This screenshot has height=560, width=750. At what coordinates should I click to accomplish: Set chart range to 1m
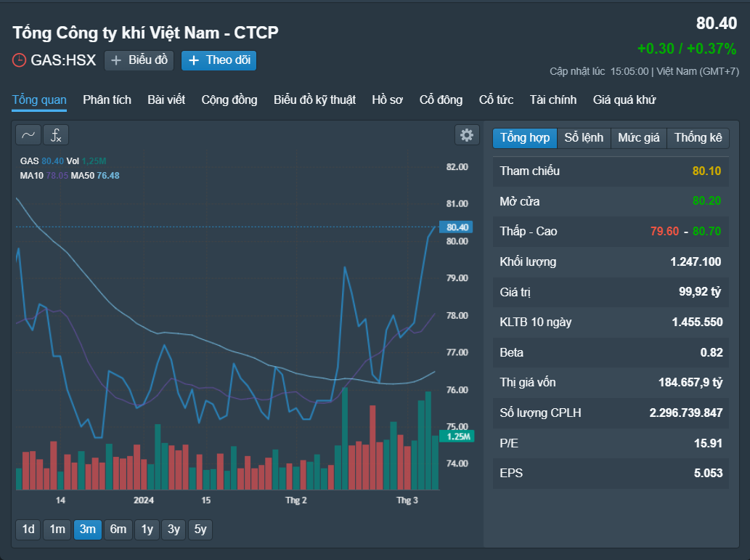[x=57, y=529]
